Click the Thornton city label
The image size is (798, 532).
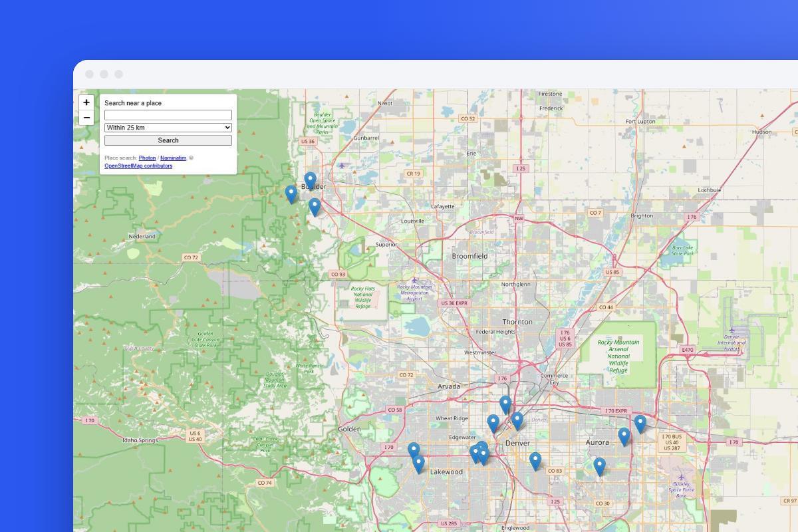517,322
